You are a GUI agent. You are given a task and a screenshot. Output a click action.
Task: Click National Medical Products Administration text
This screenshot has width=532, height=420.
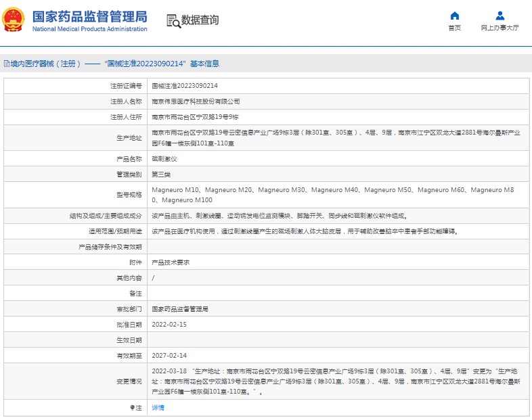coord(89,29)
